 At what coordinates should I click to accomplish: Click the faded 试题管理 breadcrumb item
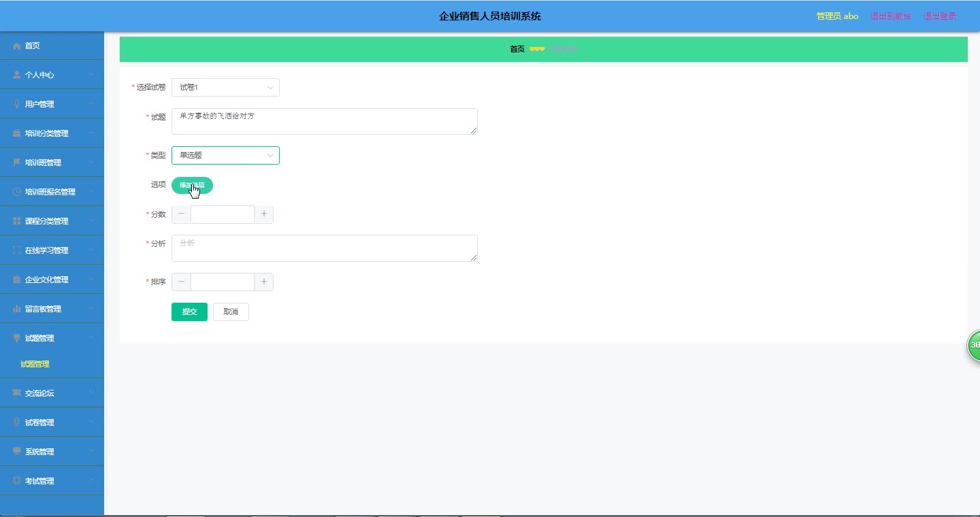(563, 49)
